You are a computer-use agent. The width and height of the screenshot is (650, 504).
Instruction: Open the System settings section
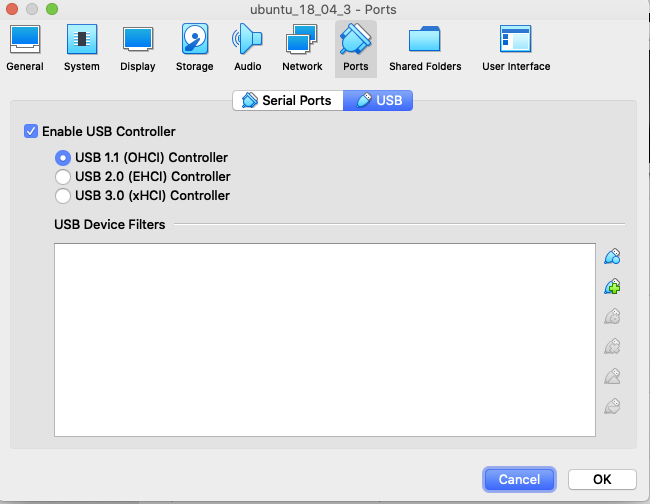pos(81,48)
